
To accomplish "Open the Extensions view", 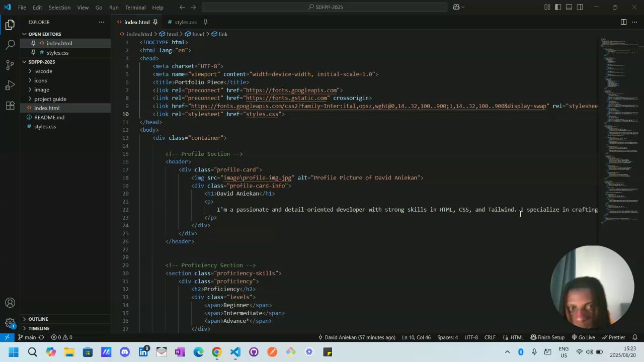I will [x=10, y=106].
